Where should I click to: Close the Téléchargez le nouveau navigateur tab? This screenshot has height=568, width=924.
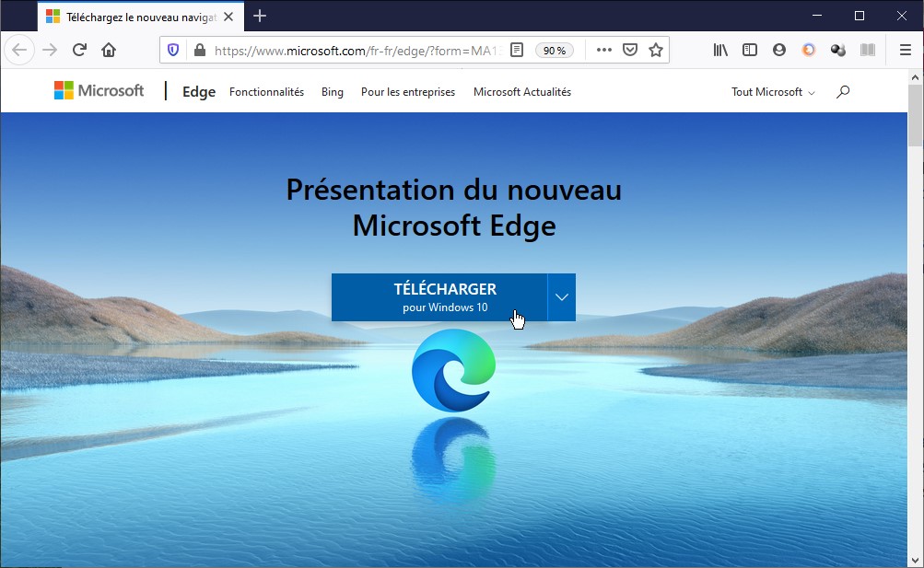click(x=228, y=17)
